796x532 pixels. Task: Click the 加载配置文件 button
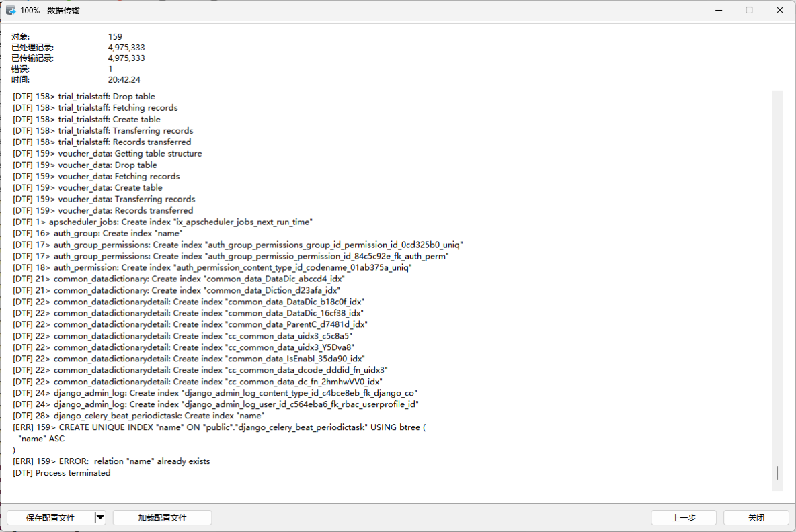coord(162,517)
